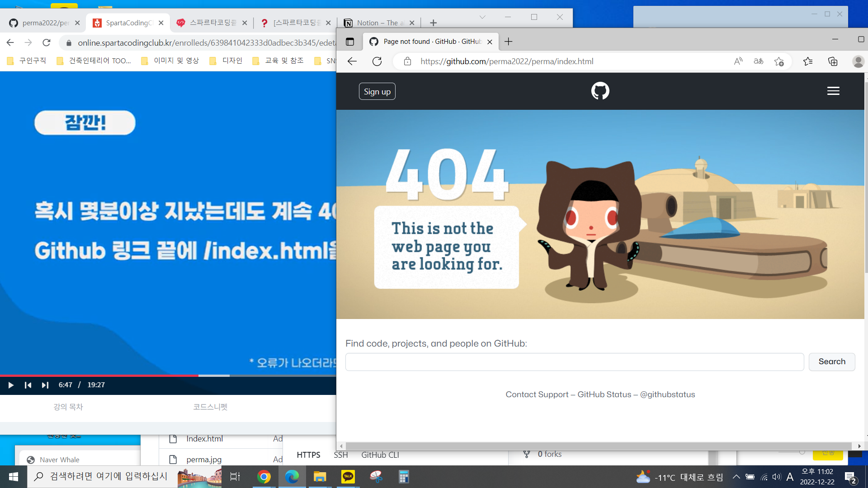Close the Page not found tab
The image size is (868, 488).
pyautogui.click(x=490, y=42)
